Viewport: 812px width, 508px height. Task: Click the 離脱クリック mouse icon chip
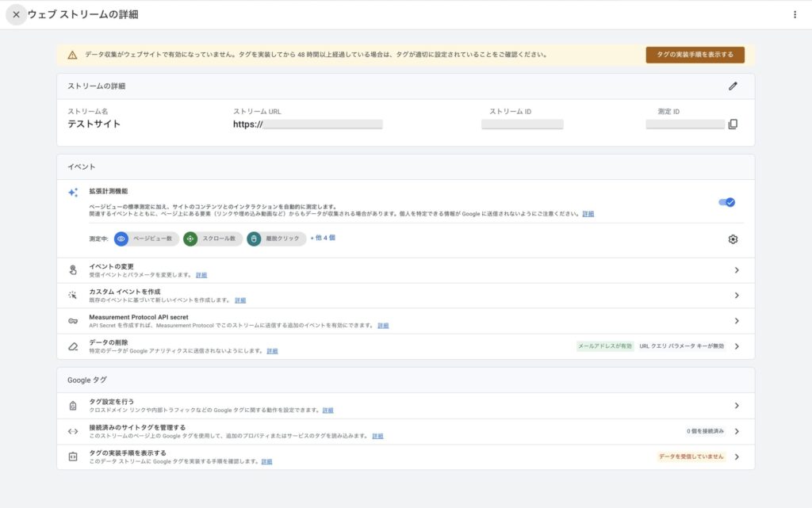[x=254, y=239]
